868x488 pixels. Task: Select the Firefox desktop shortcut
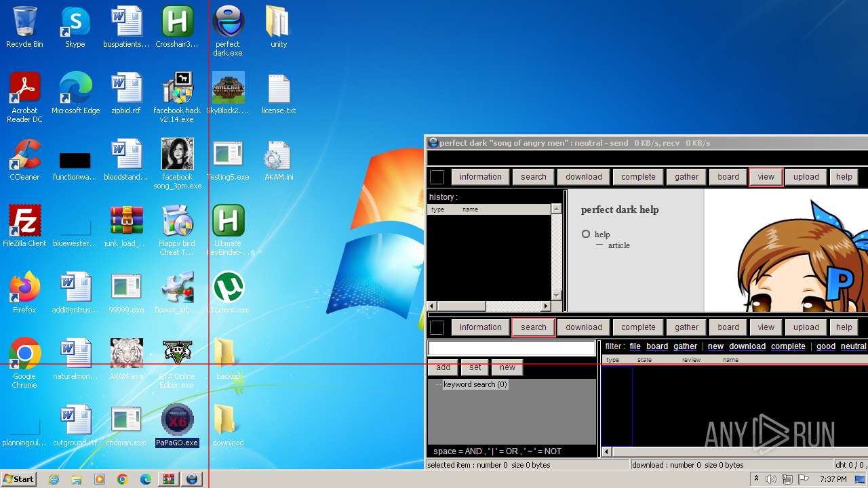[x=24, y=293]
